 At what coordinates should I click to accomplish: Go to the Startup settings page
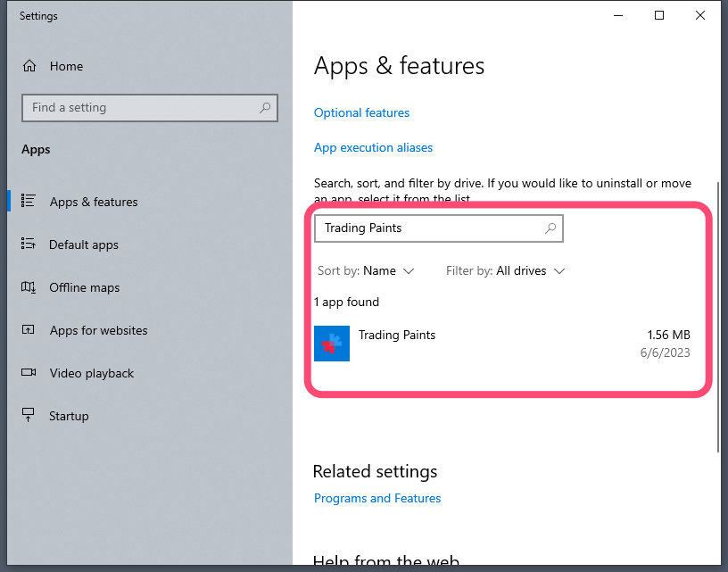pos(69,416)
